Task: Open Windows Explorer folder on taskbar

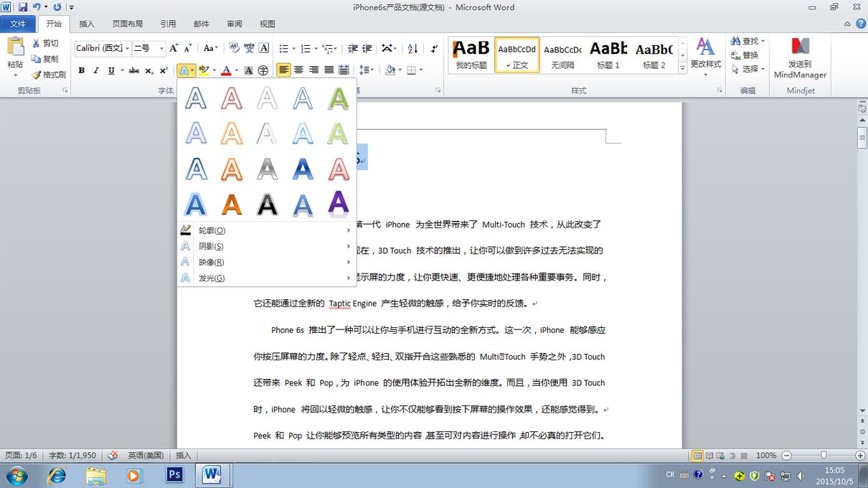Action: [x=96, y=475]
